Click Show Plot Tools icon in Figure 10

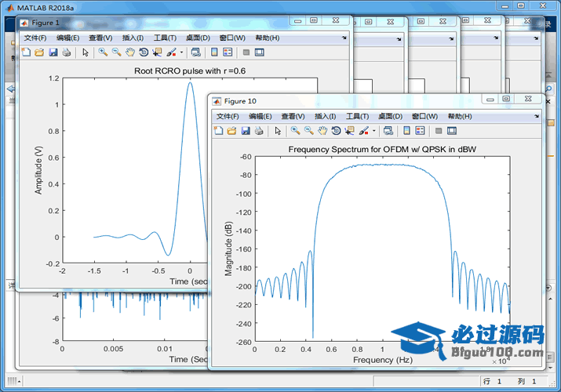(x=452, y=131)
